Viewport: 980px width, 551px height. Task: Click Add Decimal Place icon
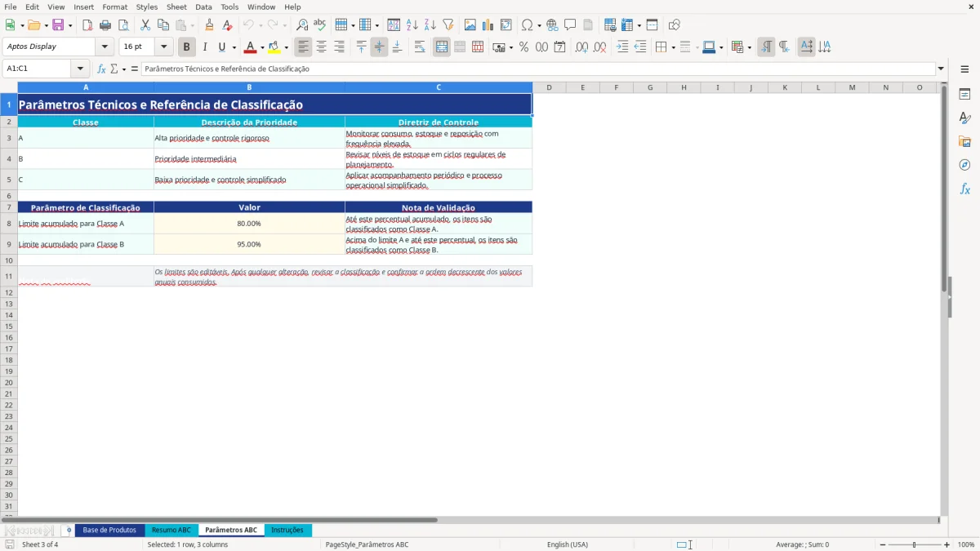point(581,47)
